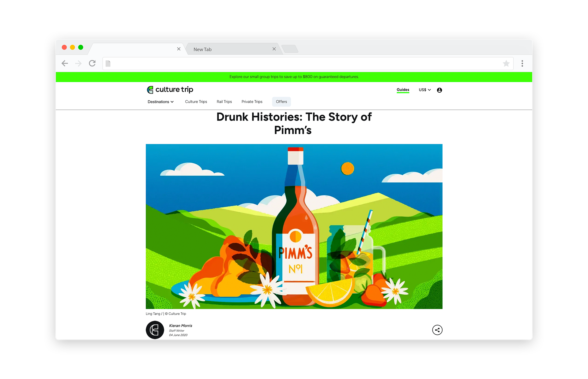Image resolution: width=588 pixels, height=379 pixels.
Task: Bookmark the page with the star icon
Action: 507,63
